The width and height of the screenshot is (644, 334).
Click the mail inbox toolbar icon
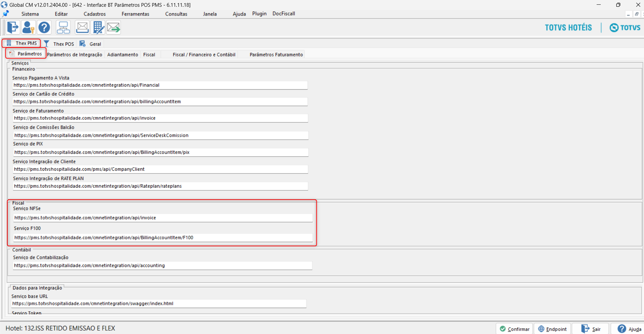[82, 27]
